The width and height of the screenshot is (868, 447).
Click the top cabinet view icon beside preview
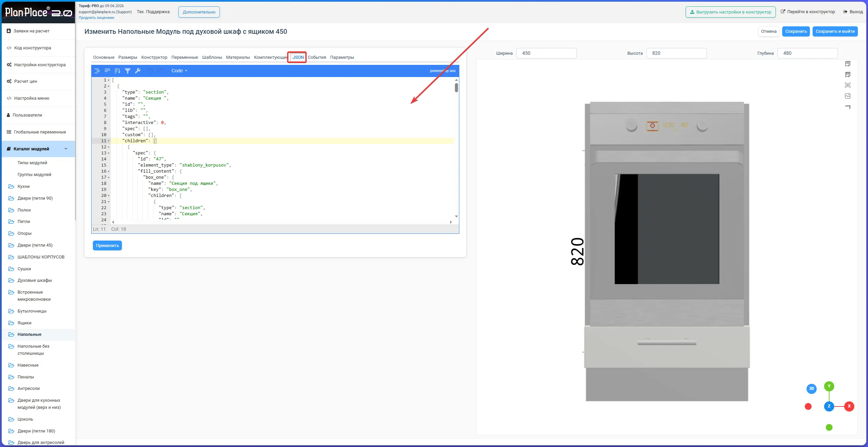(x=847, y=64)
